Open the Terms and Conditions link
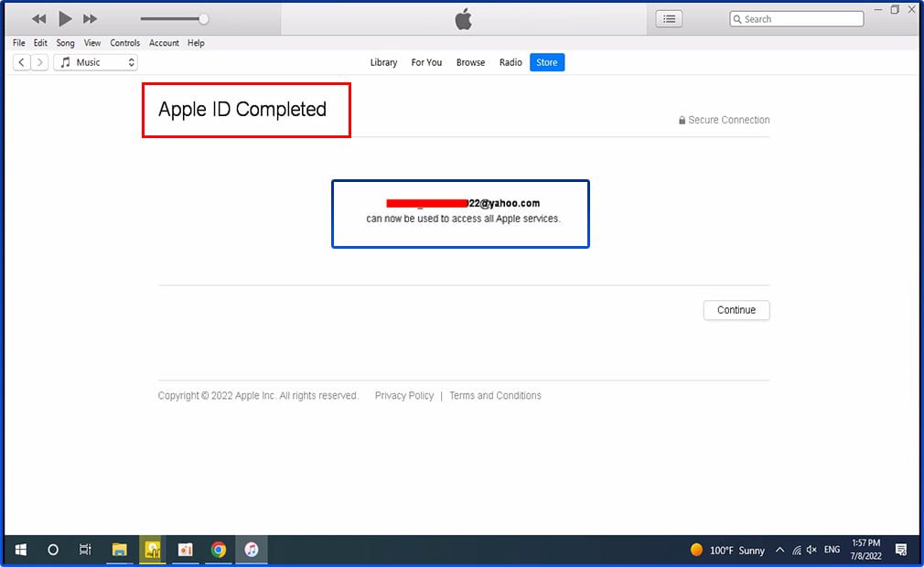924x567 pixels. click(495, 396)
